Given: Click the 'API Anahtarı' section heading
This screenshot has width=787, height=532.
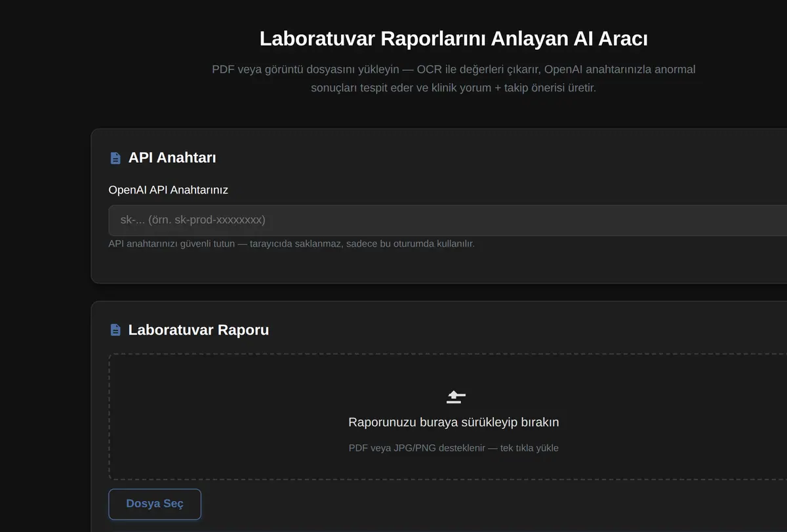Looking at the screenshot, I should pos(172,157).
